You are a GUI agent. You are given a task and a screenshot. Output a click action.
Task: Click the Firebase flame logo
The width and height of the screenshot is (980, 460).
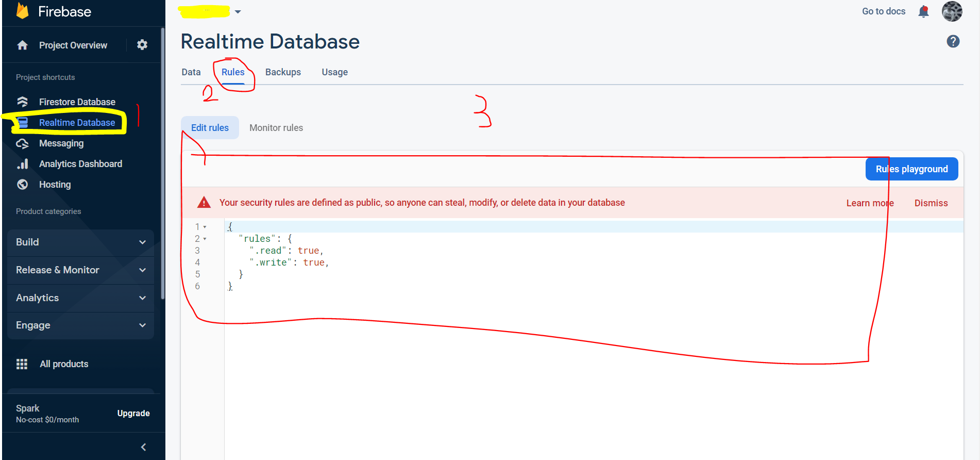coord(22,11)
